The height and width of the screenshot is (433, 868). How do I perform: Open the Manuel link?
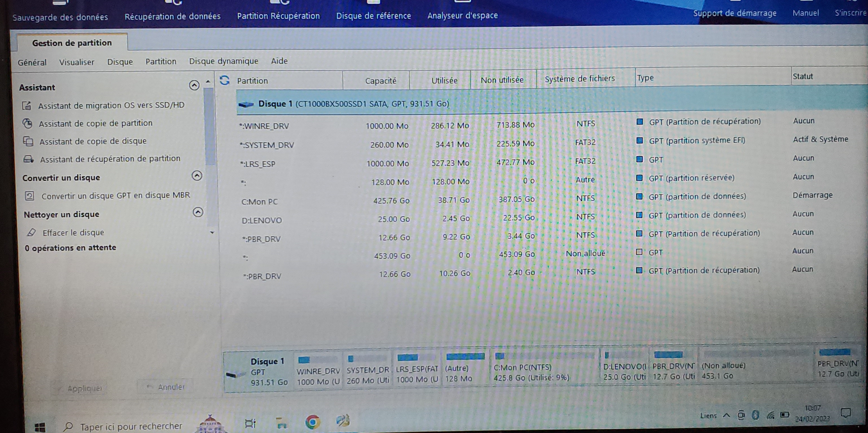pyautogui.click(x=805, y=13)
